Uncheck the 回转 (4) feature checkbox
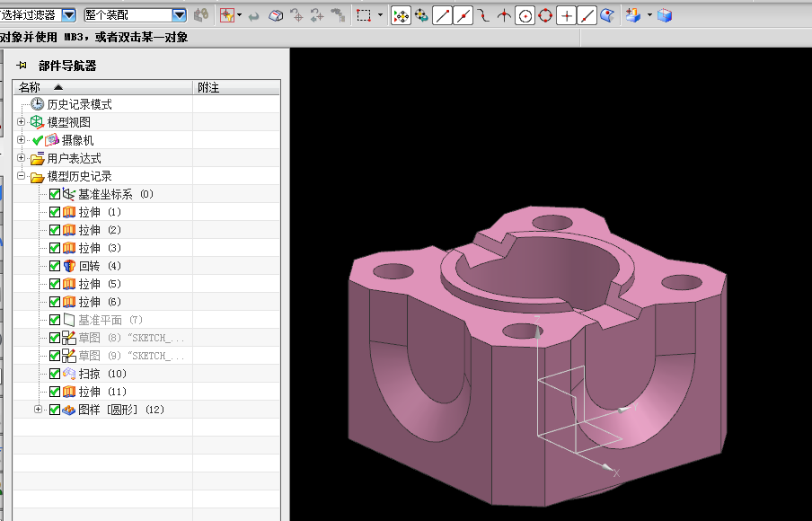The width and height of the screenshot is (812, 521). click(55, 266)
